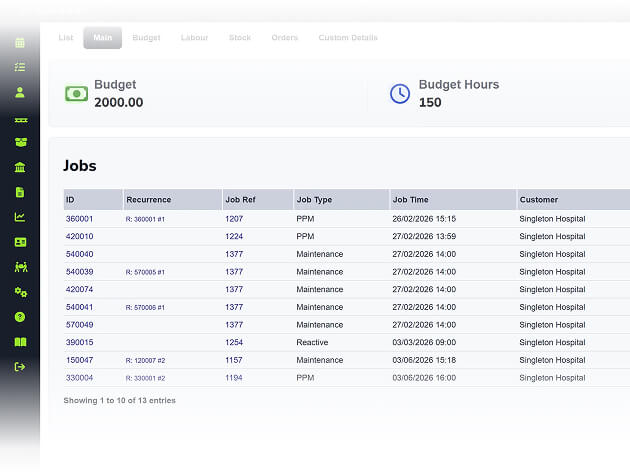Open the Custom Details tab
Image resolution: width=630 pixels, height=472 pixels.
348,38
